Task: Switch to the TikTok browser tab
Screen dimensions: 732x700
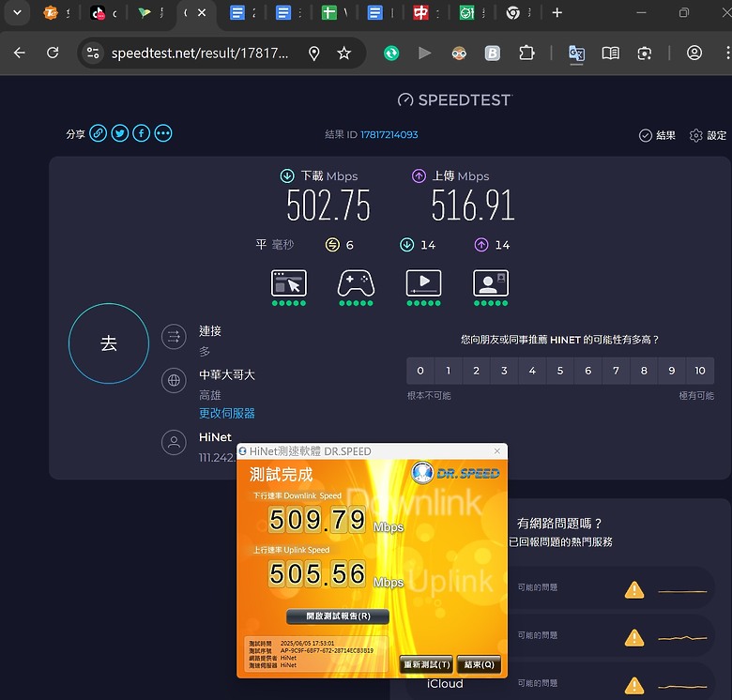Action: tap(103, 13)
